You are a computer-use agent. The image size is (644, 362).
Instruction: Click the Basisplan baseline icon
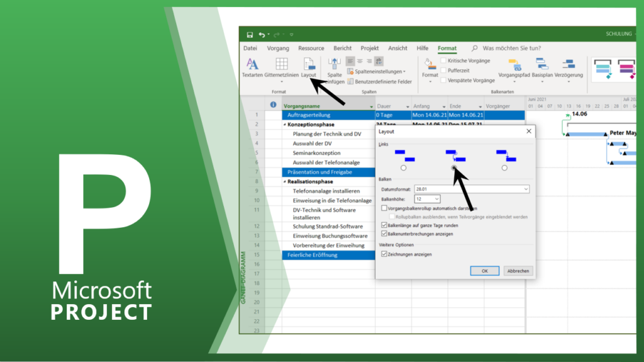click(x=541, y=65)
